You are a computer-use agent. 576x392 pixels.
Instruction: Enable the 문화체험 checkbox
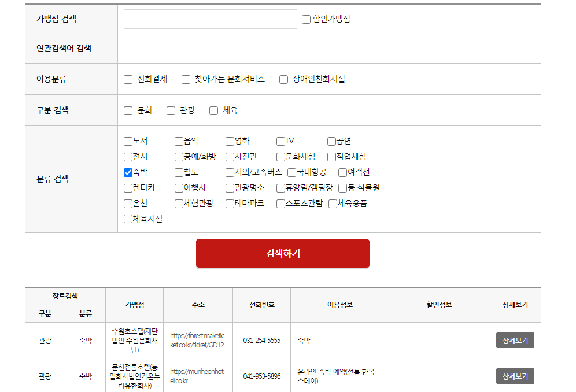280,157
